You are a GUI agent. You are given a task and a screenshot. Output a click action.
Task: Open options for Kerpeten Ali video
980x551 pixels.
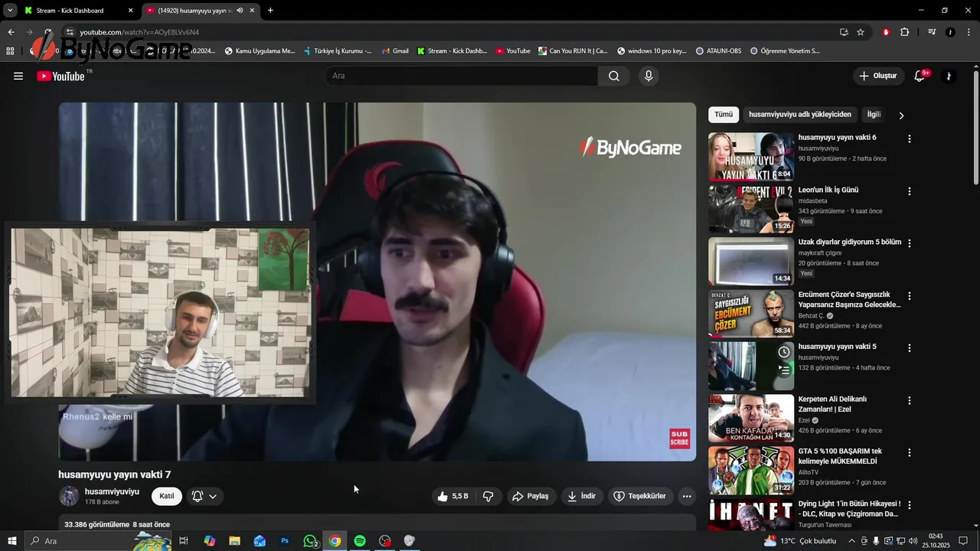coord(910,400)
